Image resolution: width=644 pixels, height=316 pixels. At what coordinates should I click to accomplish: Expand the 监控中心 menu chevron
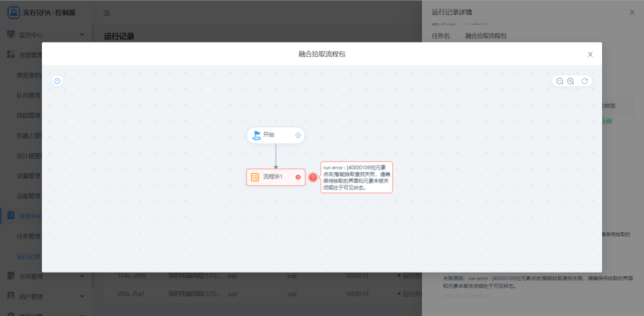click(82, 34)
